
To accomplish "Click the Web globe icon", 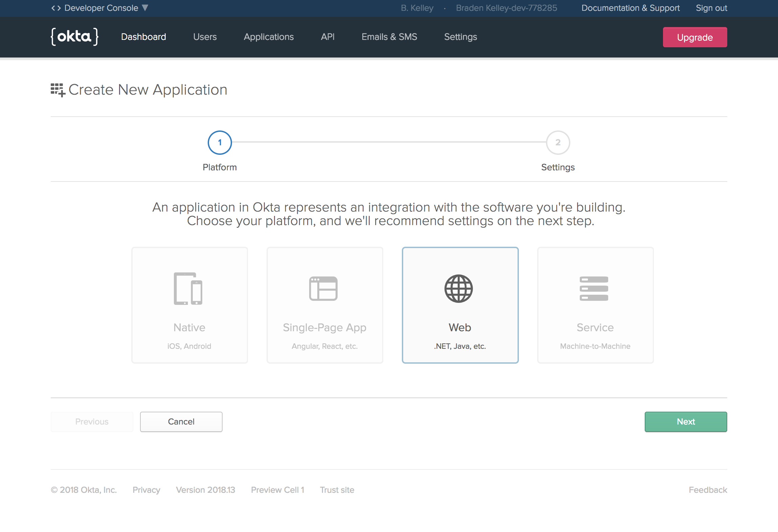I will click(459, 288).
